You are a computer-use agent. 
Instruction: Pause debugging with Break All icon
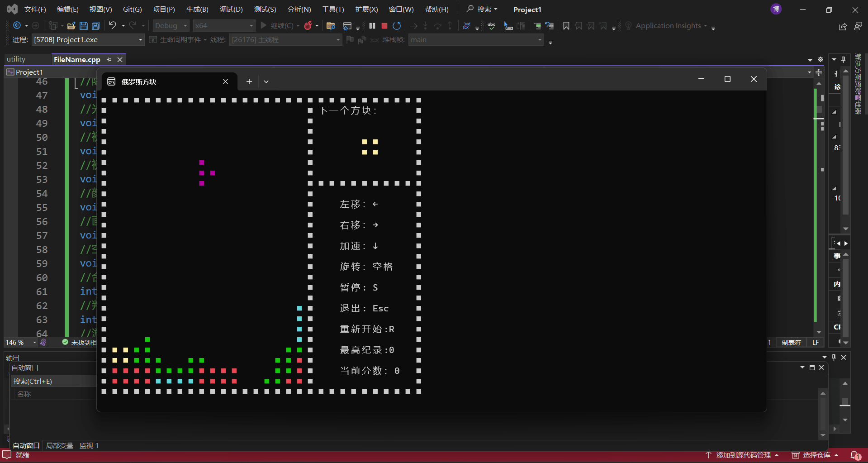tap(372, 26)
